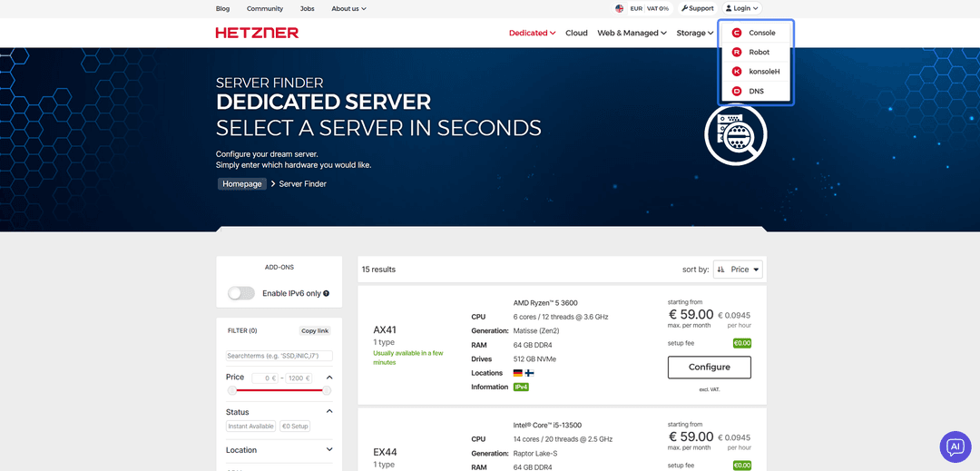
Task: Click the Hetzner logo
Action: 257,33
